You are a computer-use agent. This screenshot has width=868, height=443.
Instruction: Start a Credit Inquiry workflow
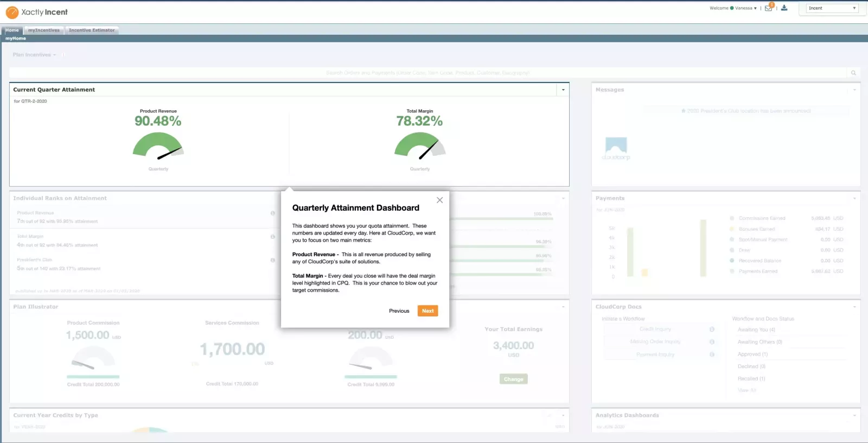click(655, 329)
